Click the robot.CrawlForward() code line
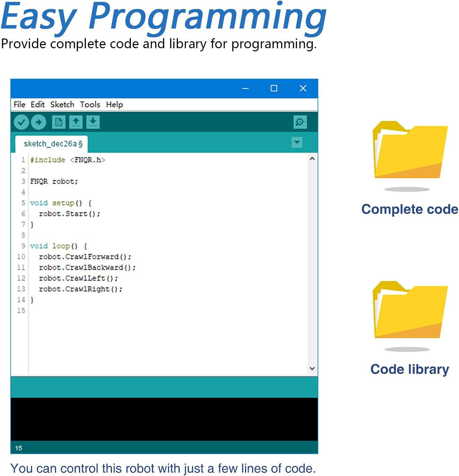The height and width of the screenshot is (476, 459). tap(85, 257)
